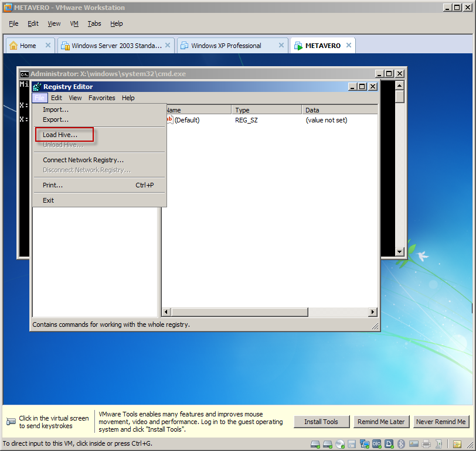Click Registry Editor horizontal scrollbar right arrow

(x=372, y=312)
